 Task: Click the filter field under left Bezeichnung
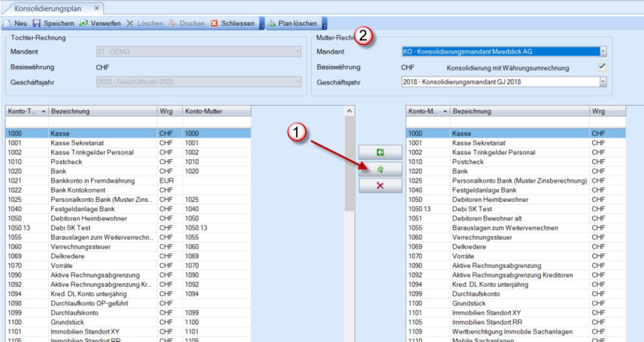click(102, 122)
